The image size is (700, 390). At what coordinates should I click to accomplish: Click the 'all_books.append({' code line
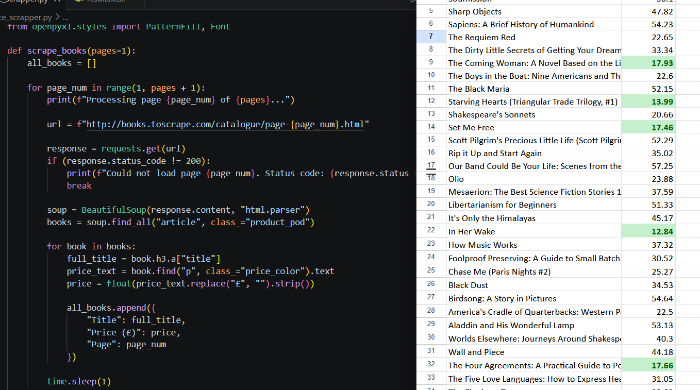pos(111,308)
